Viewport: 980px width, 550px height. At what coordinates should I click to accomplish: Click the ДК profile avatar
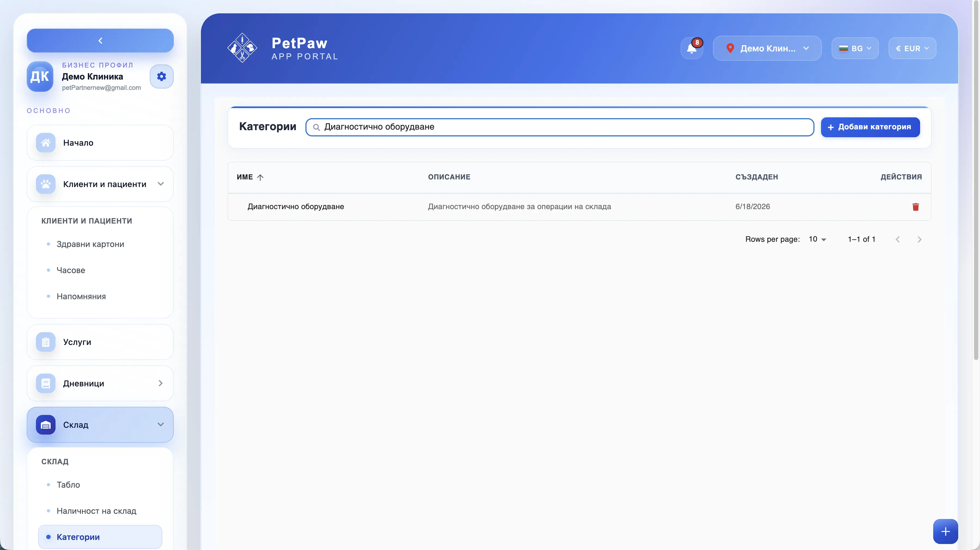pos(40,77)
